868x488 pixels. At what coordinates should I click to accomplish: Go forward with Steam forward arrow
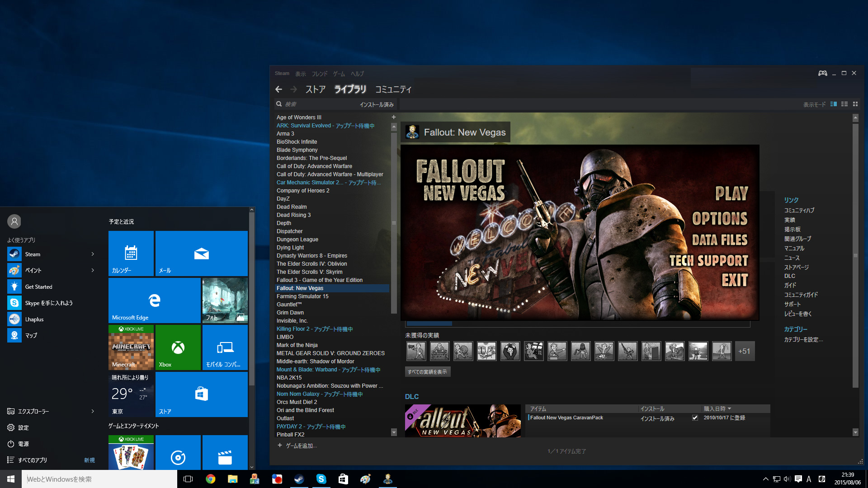(294, 89)
